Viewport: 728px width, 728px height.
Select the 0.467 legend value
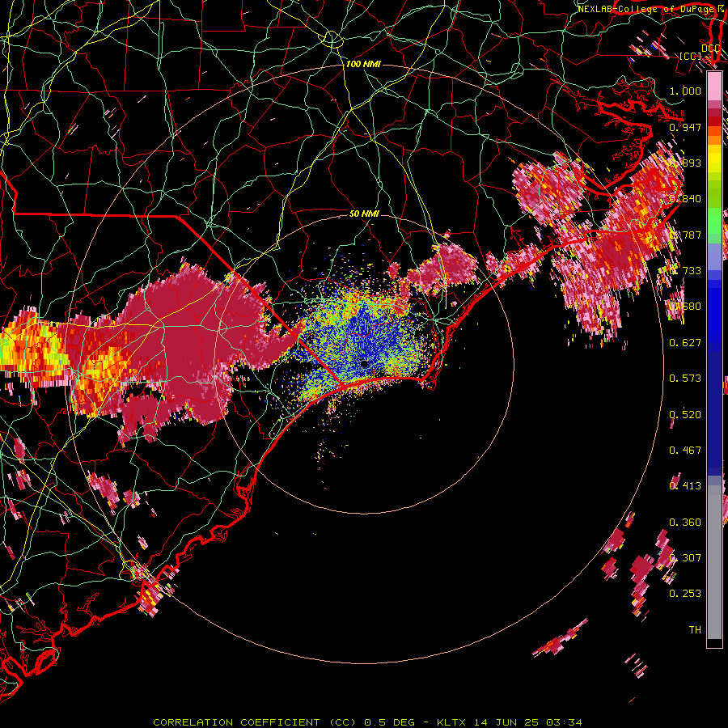coord(685,451)
